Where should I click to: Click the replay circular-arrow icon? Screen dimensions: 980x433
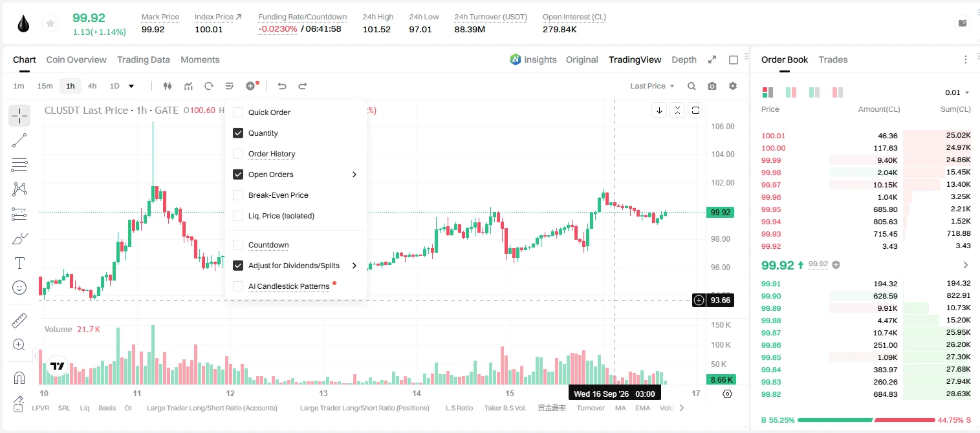click(209, 86)
